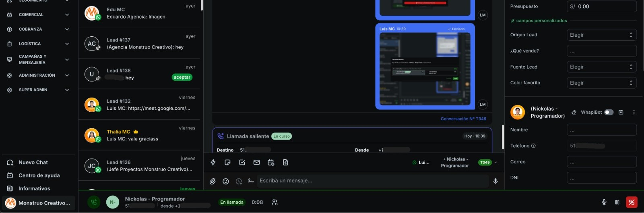Click the ¿Qué vende? field
This screenshot has height=213, width=644.
[602, 51]
